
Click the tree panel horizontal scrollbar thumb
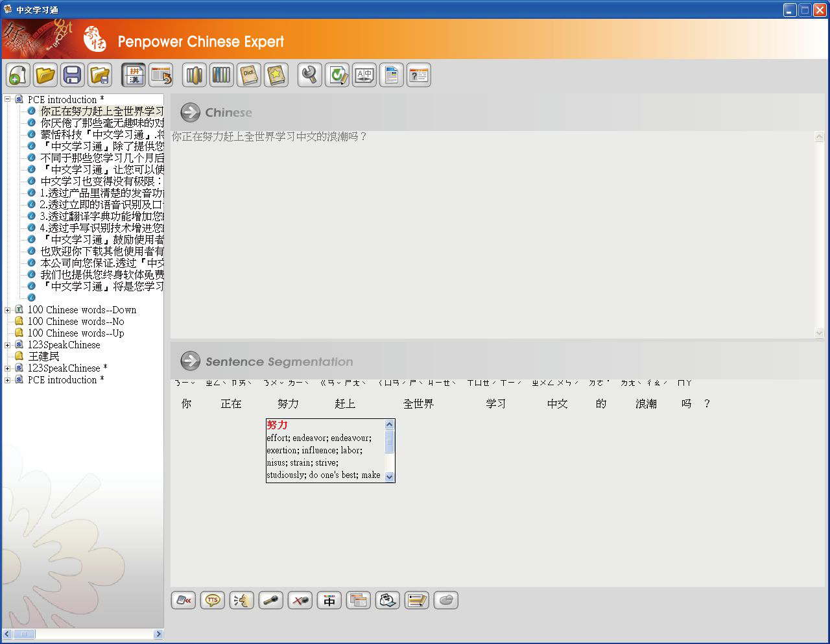tap(23, 634)
